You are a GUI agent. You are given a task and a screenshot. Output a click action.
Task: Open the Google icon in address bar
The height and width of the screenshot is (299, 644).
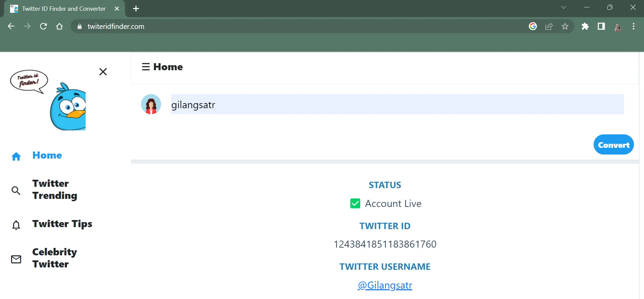[533, 26]
